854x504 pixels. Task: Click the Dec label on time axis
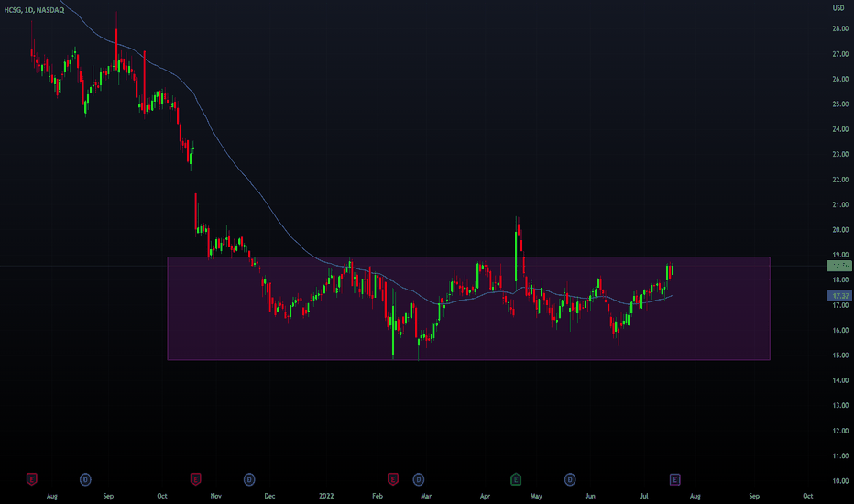[x=269, y=496]
